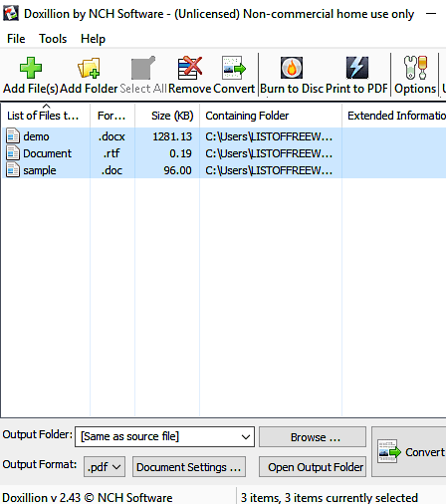Click the Convert icon in the top toolbar
Viewport: 446px width, 504px height.
click(234, 68)
